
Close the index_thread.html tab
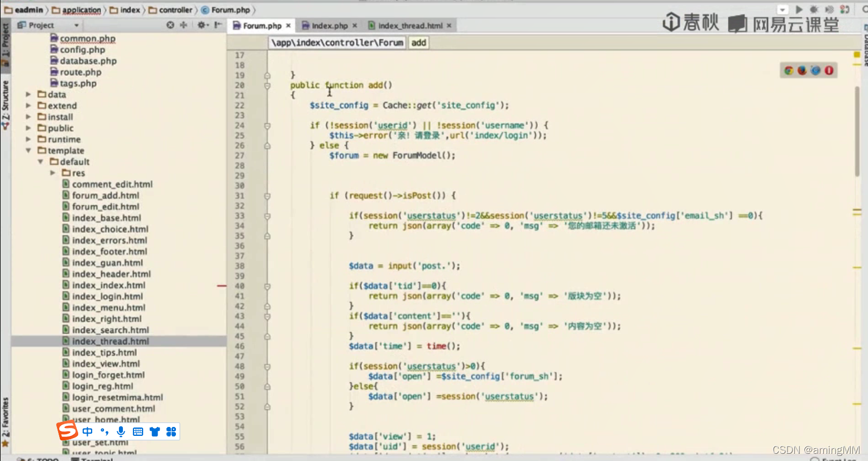[x=449, y=26]
